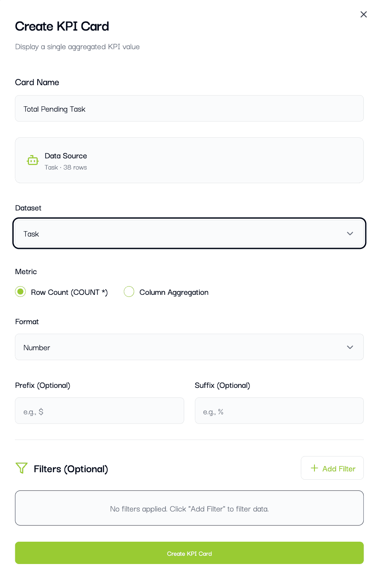
Task: Click the Filters (Optional) heading
Action: [x=71, y=469]
